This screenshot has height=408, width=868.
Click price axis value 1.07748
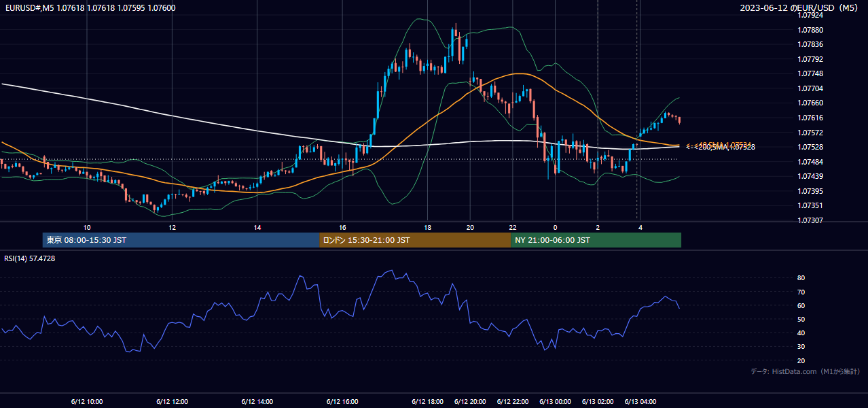(x=810, y=73)
